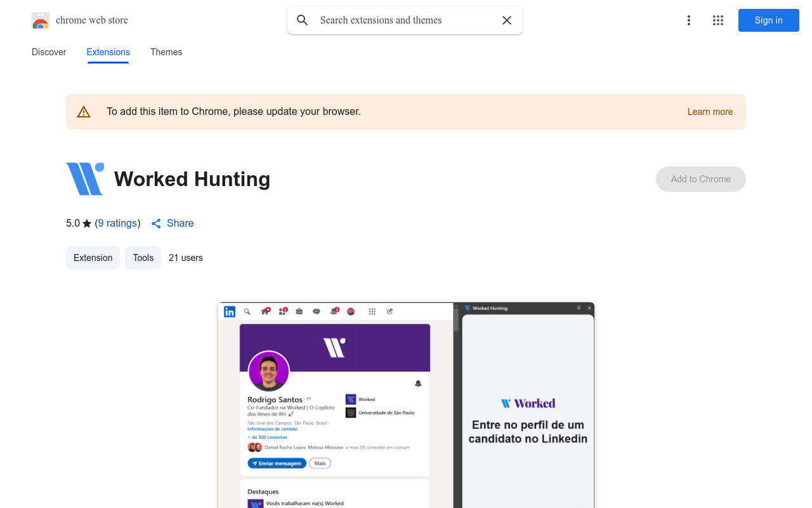Open the 9 ratings link

tap(117, 224)
